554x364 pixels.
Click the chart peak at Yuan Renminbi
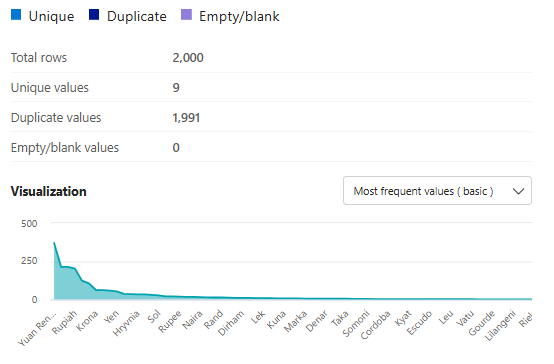(x=54, y=243)
